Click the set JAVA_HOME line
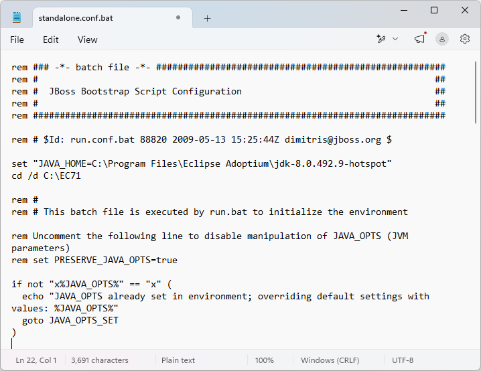 (x=201, y=164)
